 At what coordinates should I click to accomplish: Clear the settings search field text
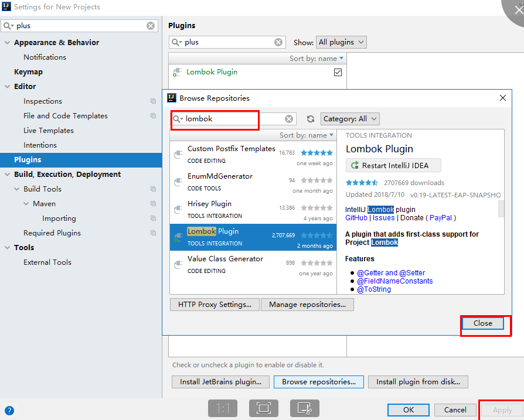151,26
